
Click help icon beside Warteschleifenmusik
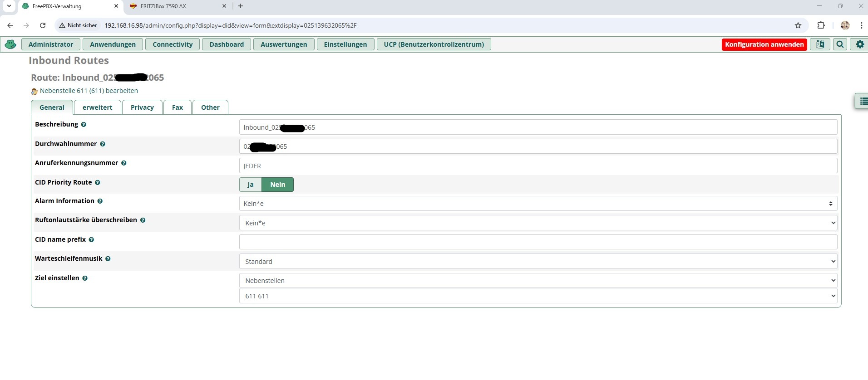click(108, 258)
